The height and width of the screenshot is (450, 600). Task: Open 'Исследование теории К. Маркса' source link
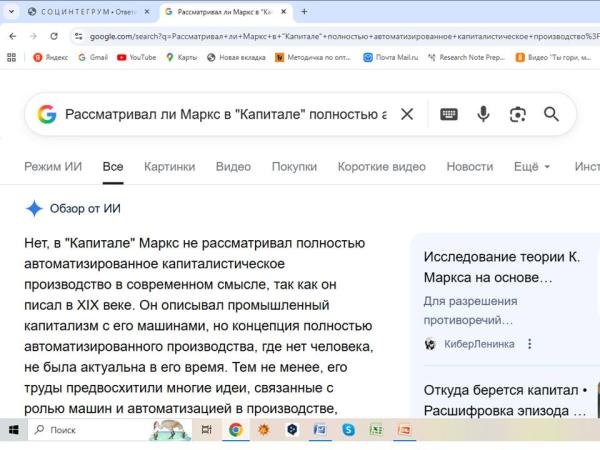[x=502, y=267]
